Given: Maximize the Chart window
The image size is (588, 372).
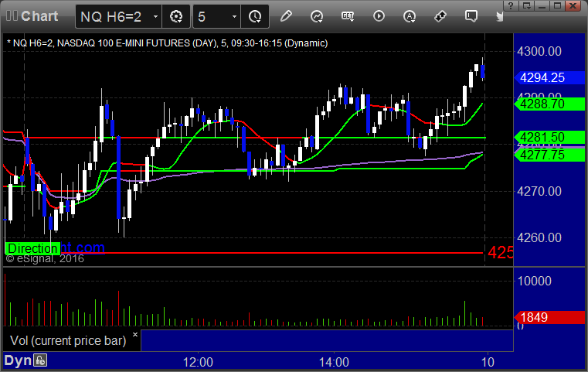Looking at the screenshot, I should [557, 5].
